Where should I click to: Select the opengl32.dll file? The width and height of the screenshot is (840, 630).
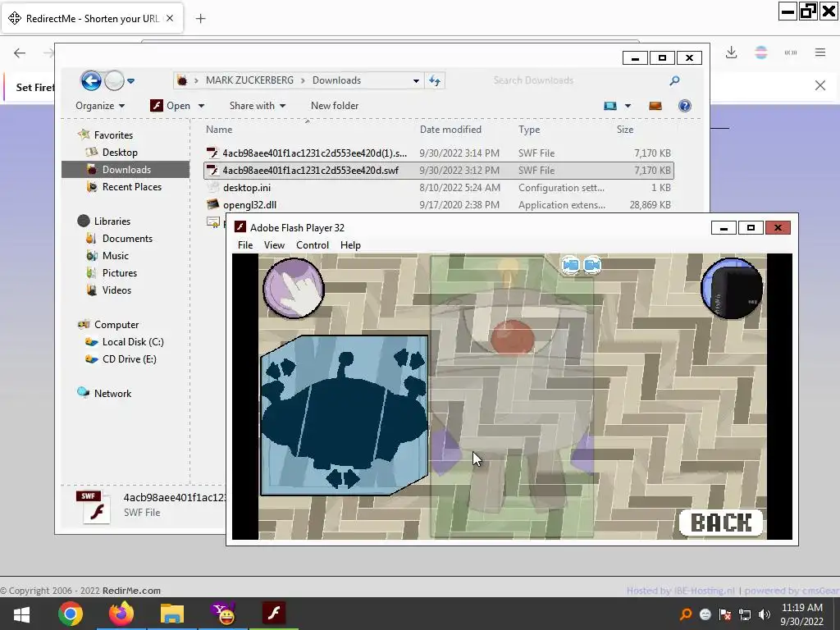click(438, 204)
